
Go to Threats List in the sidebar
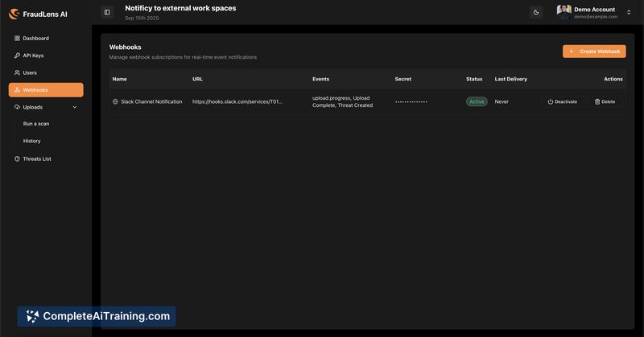[46, 159]
